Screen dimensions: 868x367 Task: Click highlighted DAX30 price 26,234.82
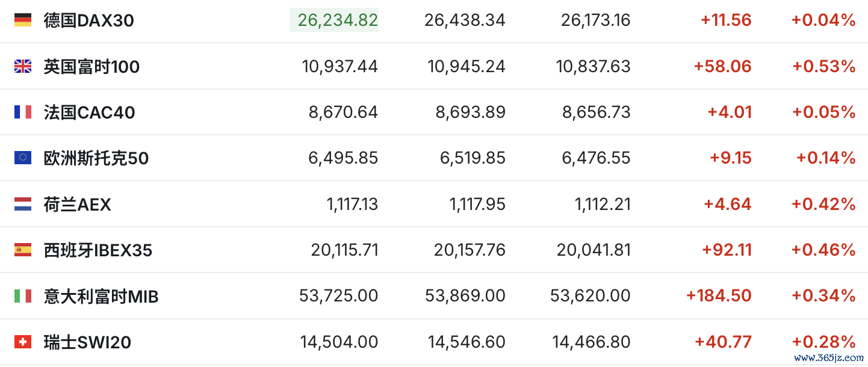[x=334, y=20]
